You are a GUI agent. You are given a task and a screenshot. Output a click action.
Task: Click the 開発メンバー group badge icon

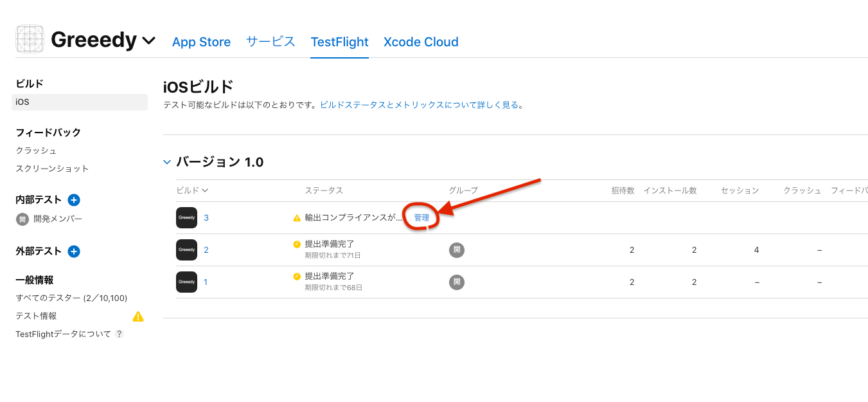point(22,219)
